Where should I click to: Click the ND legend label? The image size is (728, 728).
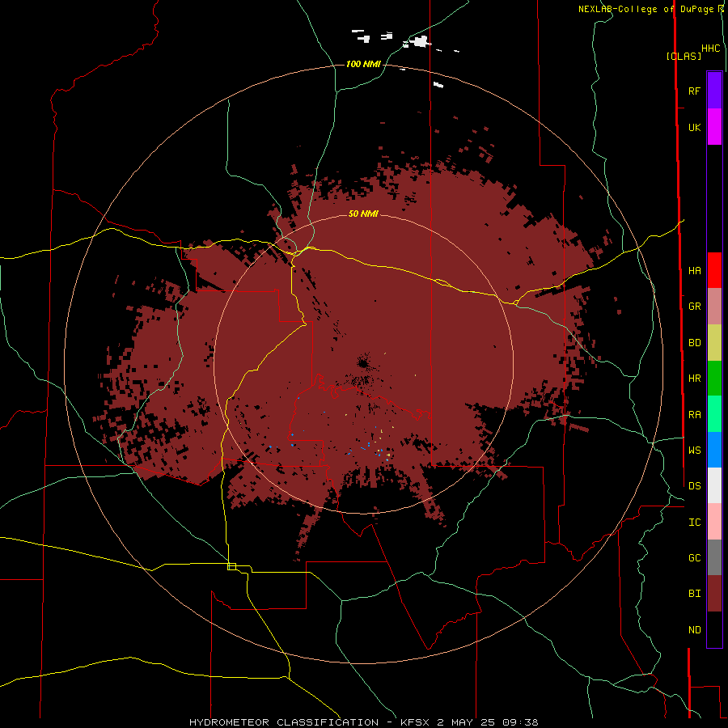[694, 630]
